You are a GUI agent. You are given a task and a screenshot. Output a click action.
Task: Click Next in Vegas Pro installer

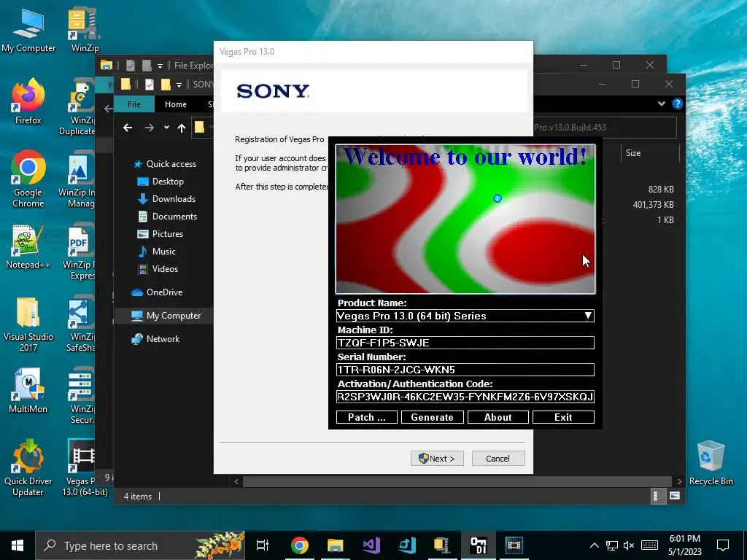pyautogui.click(x=437, y=458)
